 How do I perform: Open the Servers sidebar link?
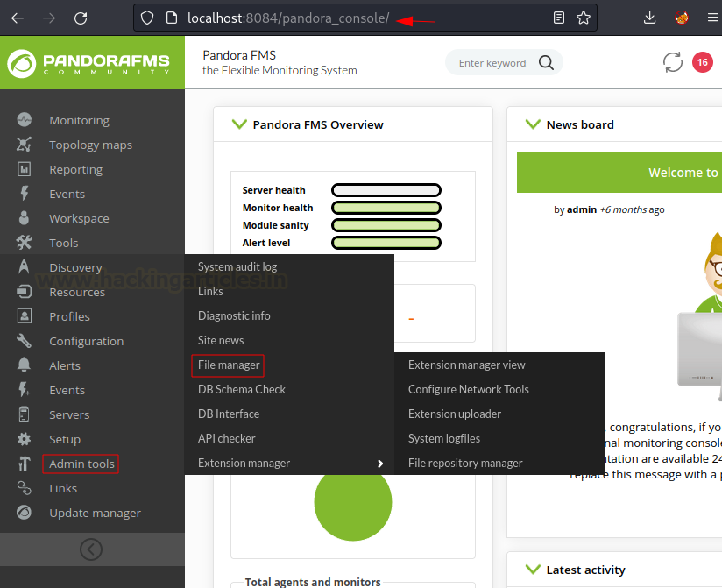click(69, 414)
